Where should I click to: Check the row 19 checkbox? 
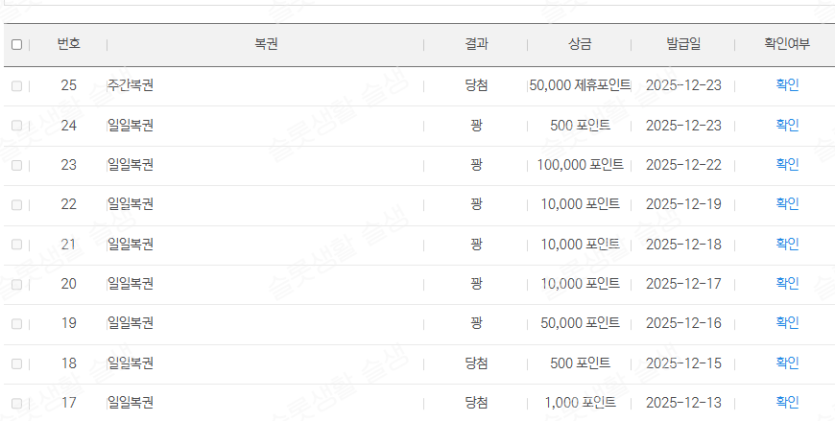click(x=16, y=323)
